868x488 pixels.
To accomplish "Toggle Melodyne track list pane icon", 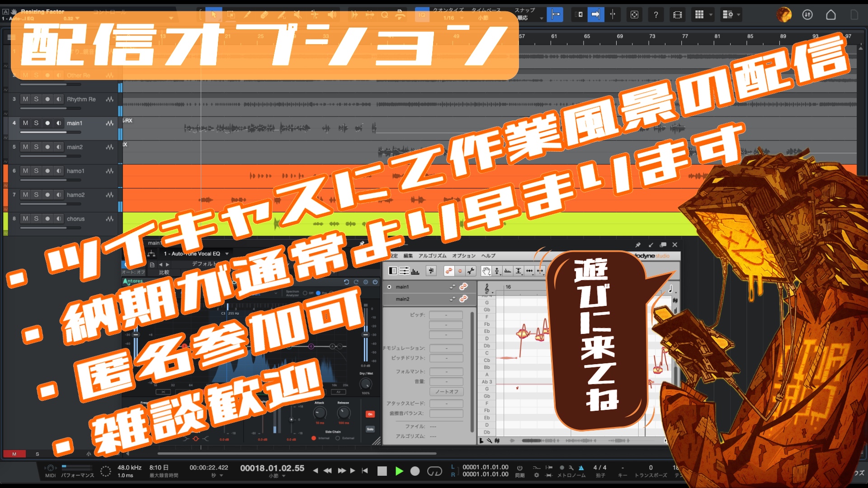I will (393, 271).
